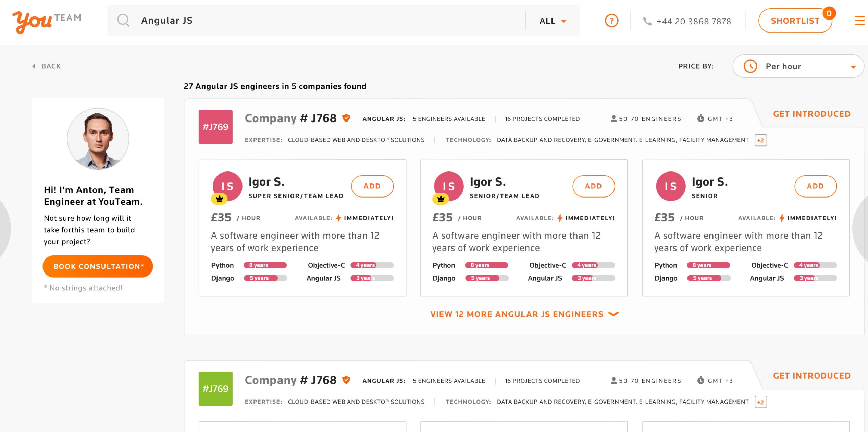This screenshot has width=868, height=432.
Task: Expand +2 technologies of first company
Action: (761, 140)
